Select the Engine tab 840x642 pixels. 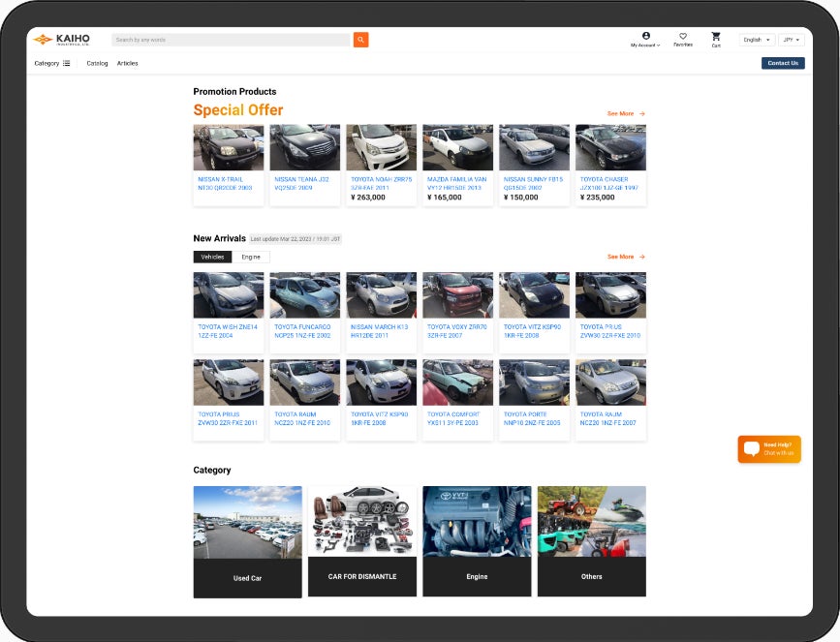[251, 257]
